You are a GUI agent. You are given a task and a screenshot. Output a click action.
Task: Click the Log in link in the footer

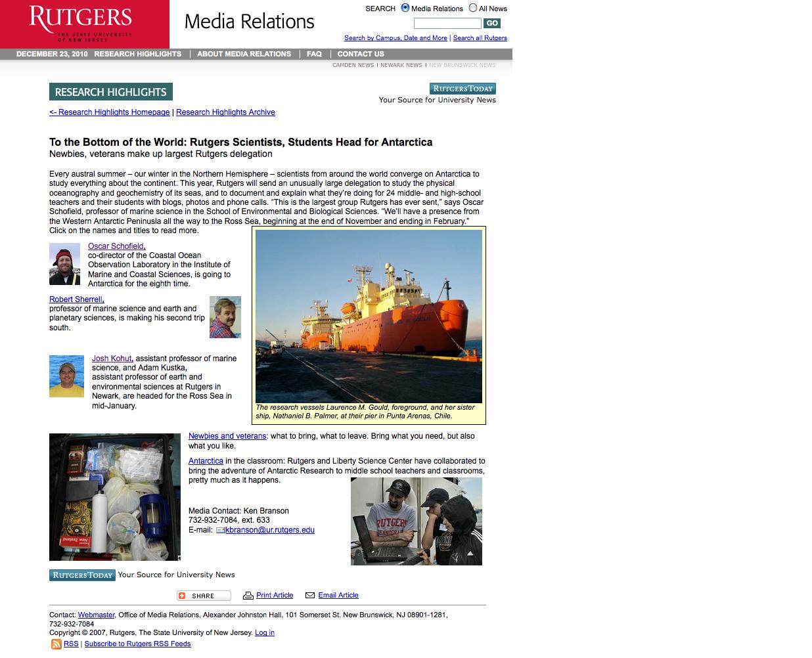click(x=265, y=633)
